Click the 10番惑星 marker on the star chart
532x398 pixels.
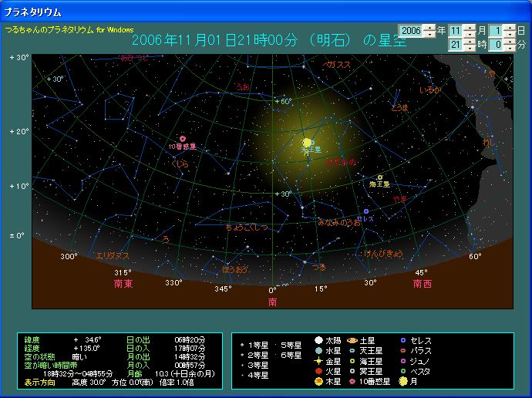pos(183,139)
